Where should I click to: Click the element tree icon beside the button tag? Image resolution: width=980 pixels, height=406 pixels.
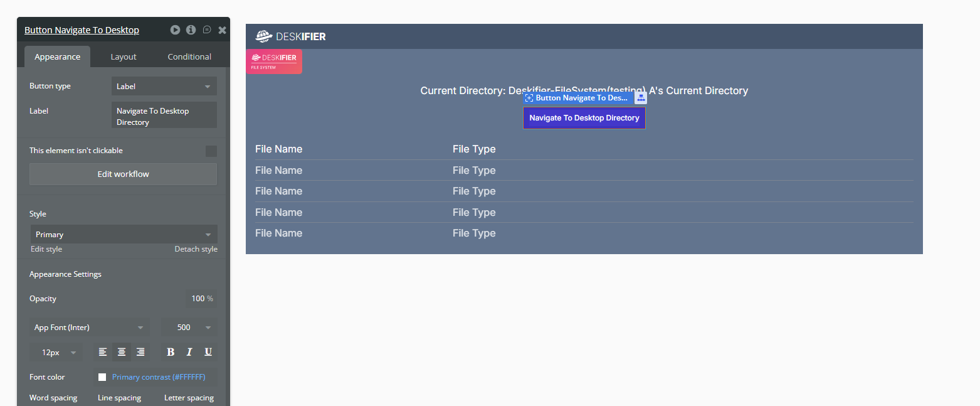click(641, 98)
